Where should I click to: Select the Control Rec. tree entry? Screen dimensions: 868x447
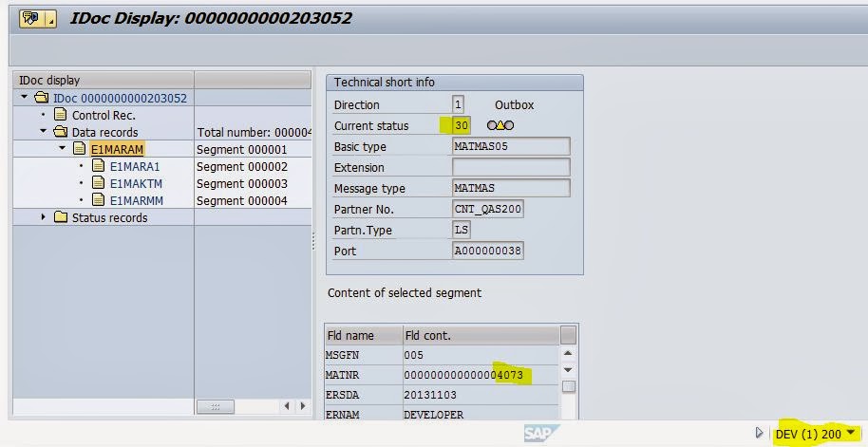click(x=104, y=116)
